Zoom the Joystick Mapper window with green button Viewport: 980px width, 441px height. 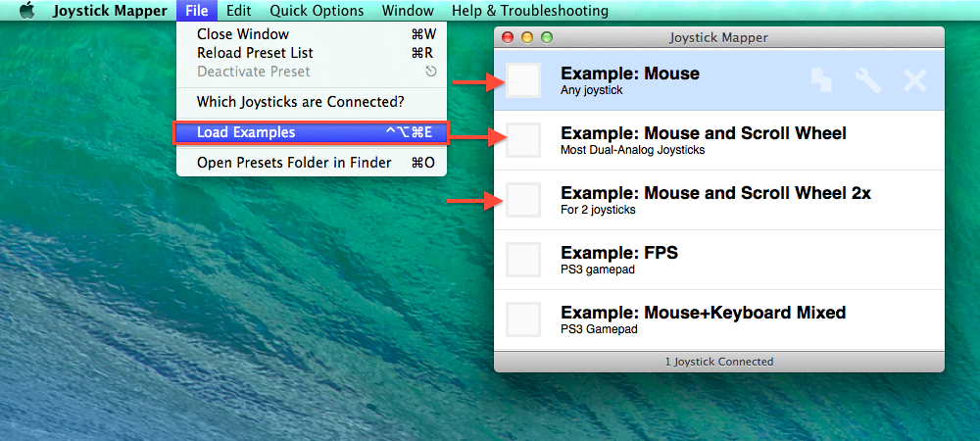pyautogui.click(x=547, y=37)
